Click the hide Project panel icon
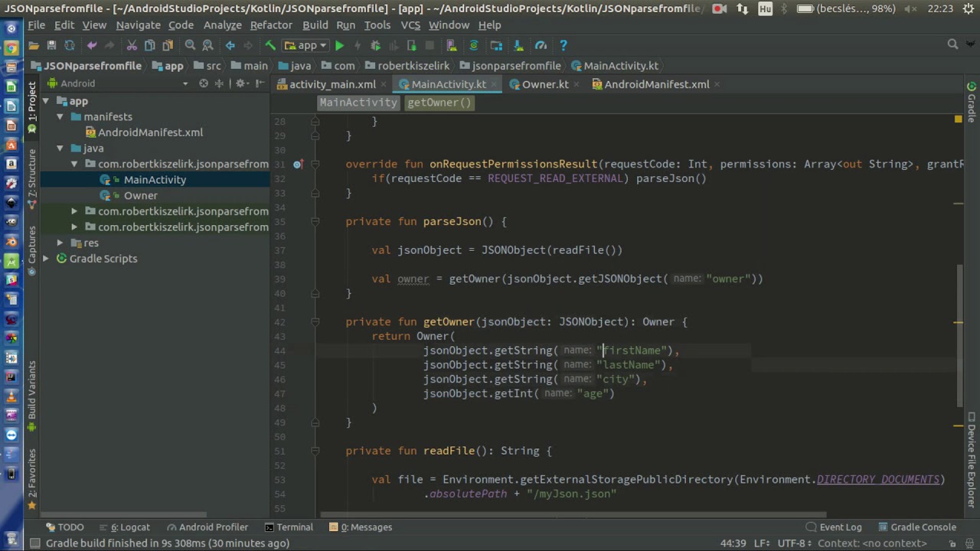Viewport: 980px width, 551px height. (260, 83)
